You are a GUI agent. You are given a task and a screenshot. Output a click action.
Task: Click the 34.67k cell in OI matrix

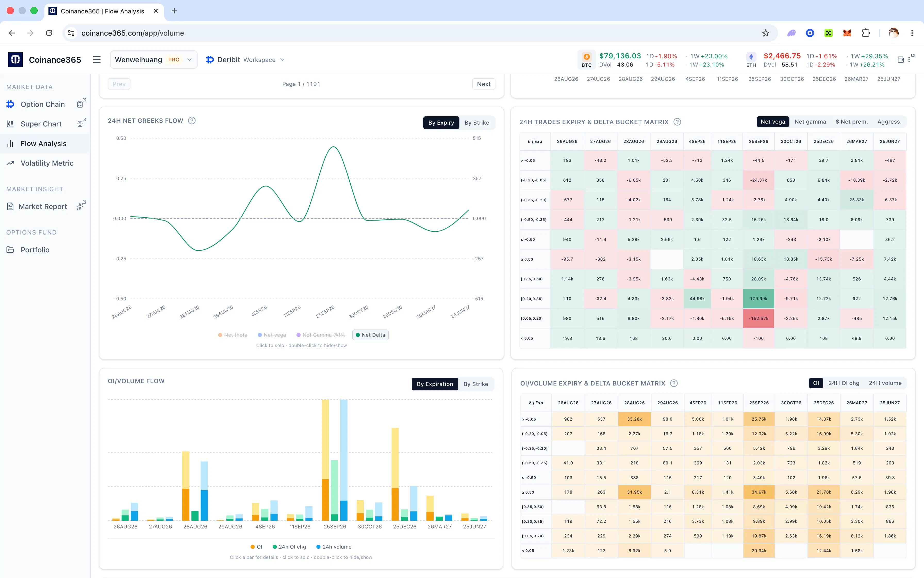pyautogui.click(x=759, y=492)
